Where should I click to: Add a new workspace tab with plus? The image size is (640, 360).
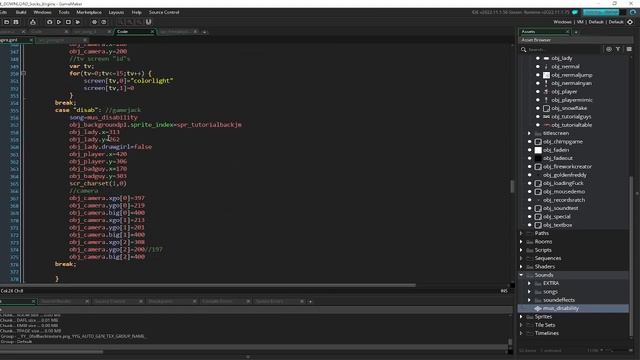[x=204, y=31]
